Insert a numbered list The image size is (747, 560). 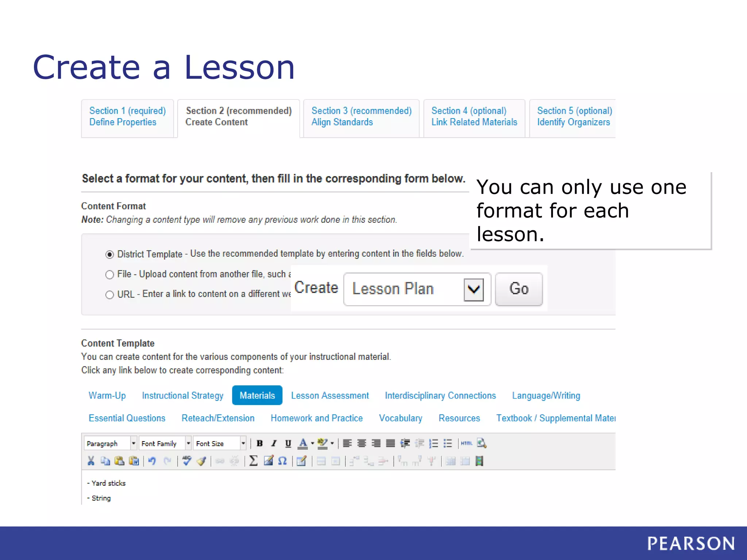point(433,443)
